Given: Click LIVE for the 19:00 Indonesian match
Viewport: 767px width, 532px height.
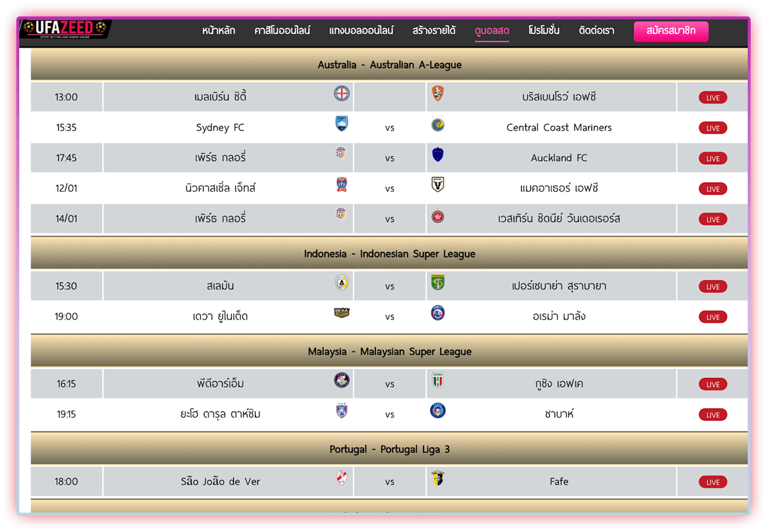Looking at the screenshot, I should (x=713, y=317).
